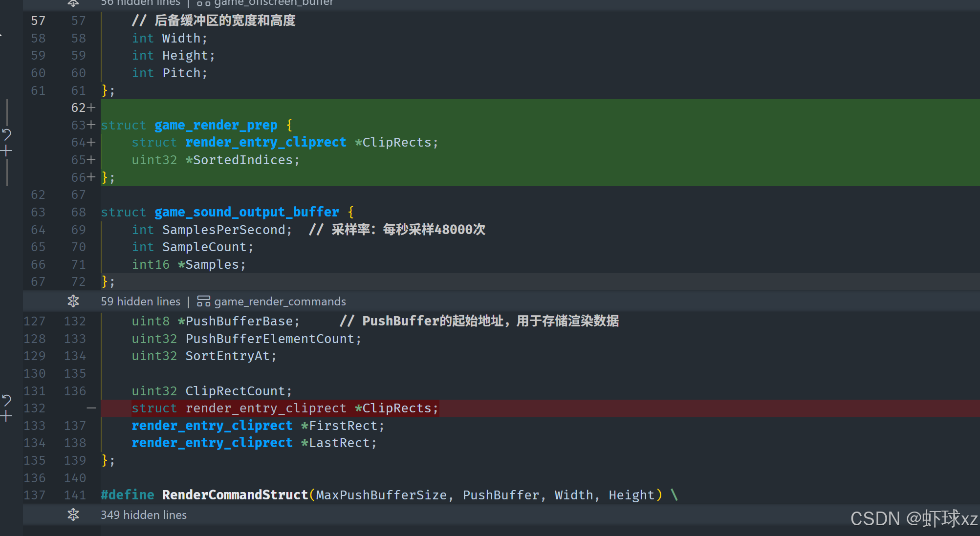Toggle staging of added line 63 via plus

click(91, 125)
